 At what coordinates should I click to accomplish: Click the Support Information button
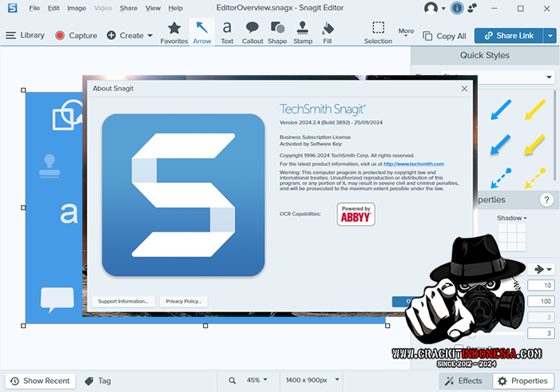click(122, 301)
